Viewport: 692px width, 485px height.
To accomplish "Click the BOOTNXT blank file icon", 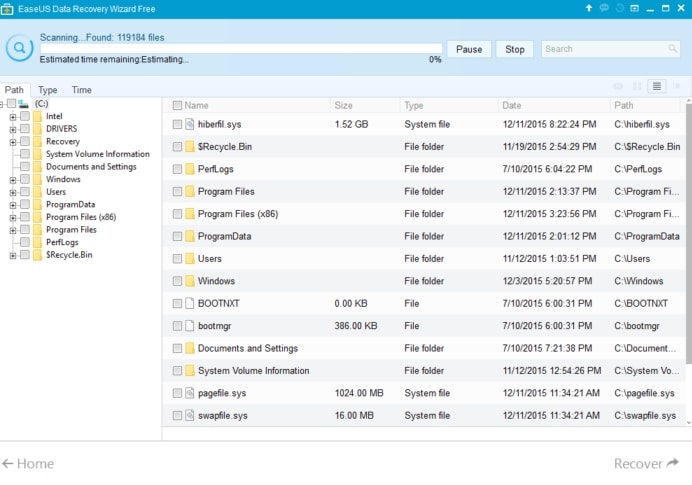I will point(189,303).
